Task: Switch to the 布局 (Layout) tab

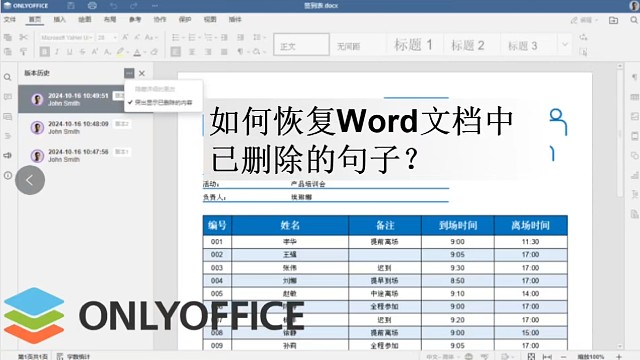Action: coord(110,20)
